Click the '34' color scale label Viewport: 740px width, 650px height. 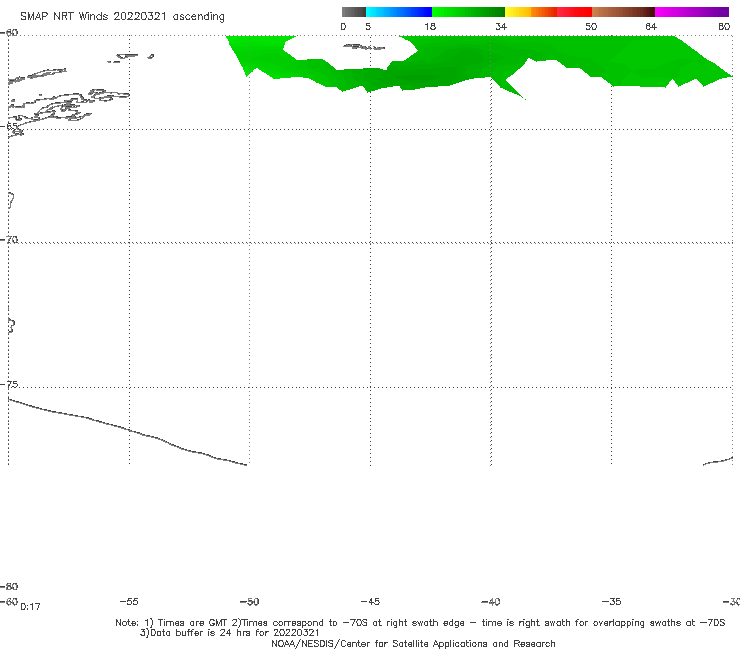point(501,26)
